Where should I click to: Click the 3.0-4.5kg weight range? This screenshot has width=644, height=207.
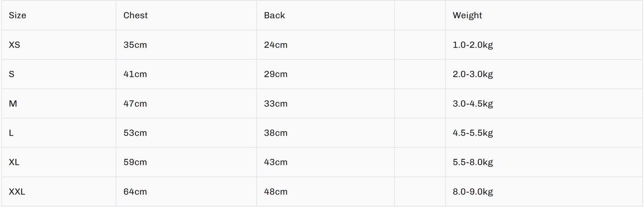pyautogui.click(x=472, y=103)
